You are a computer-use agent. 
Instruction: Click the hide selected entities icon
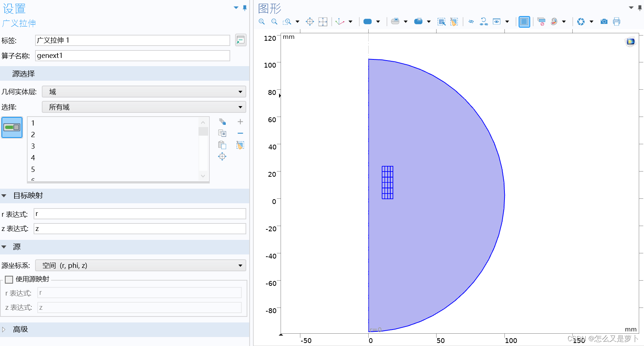(471, 22)
